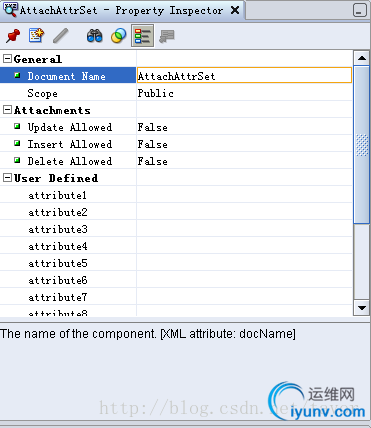Collapse the General section
This screenshot has height=428, width=371.
tap(7, 59)
